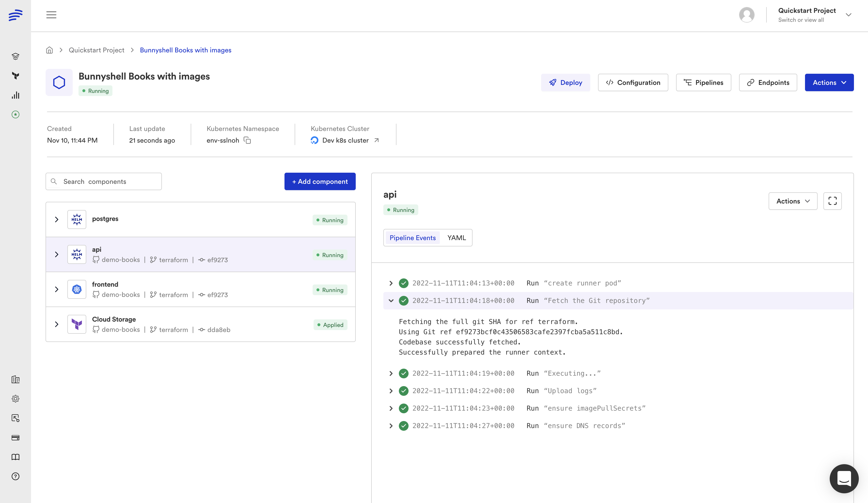Collapse the Fetch the Git repository event
This screenshot has width=868, height=503.
391,300
